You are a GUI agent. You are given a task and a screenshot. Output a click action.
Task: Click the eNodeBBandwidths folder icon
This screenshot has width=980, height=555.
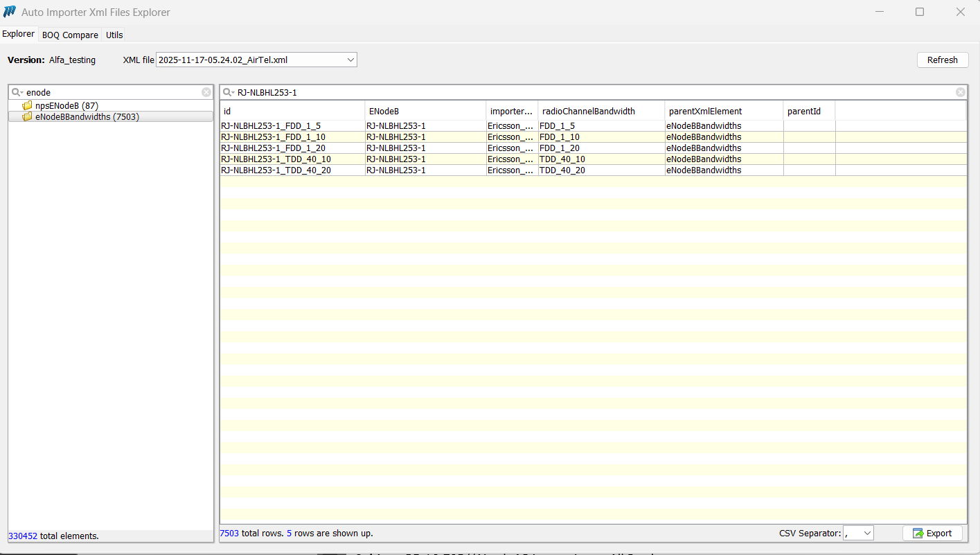pyautogui.click(x=28, y=117)
